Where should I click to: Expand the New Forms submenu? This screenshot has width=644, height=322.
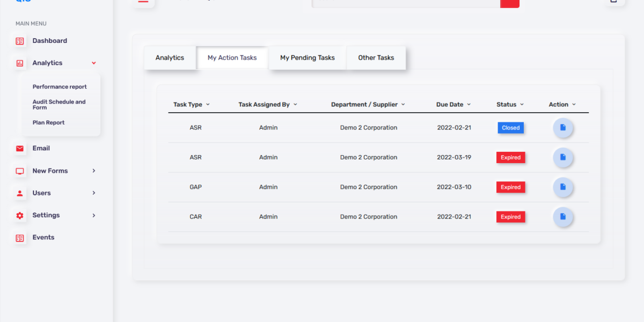(x=94, y=171)
